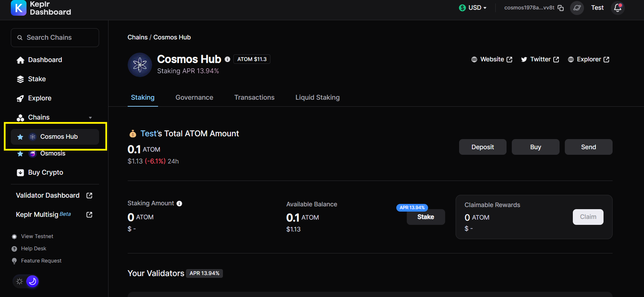Click the Chains cubes icon
644x297 pixels.
pos(20,117)
